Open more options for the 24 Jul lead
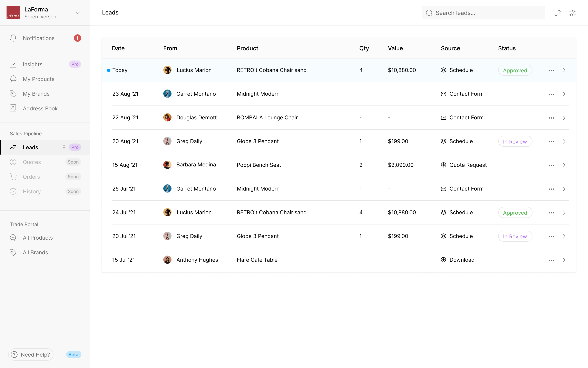Screen dimensions: 588x368 (551, 213)
